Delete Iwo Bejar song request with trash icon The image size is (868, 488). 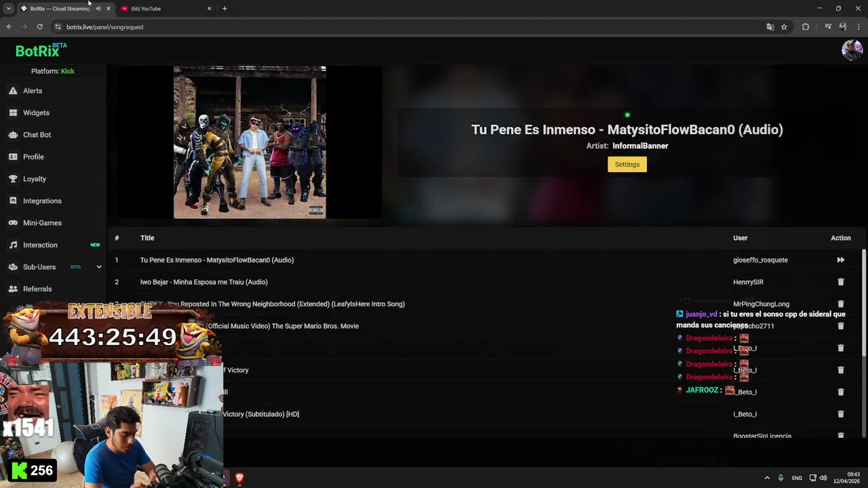click(840, 282)
